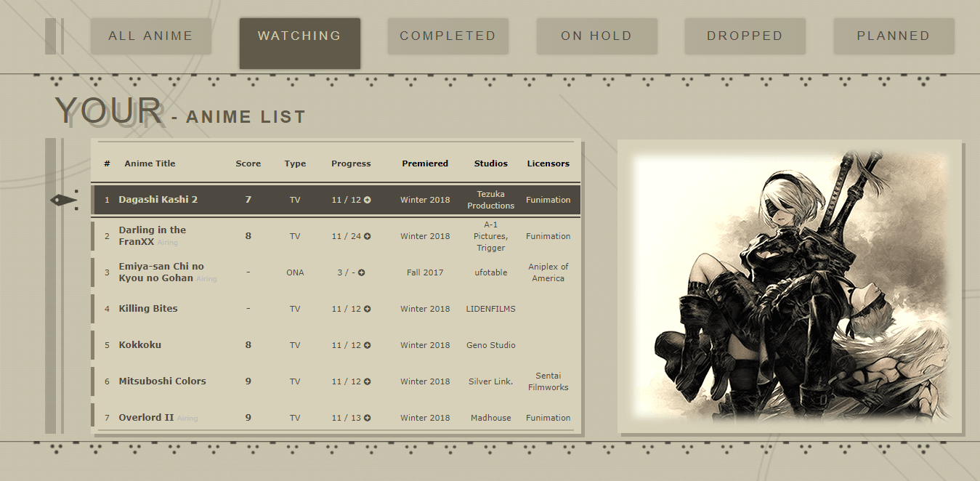The image size is (980, 481).
Task: Click the Sentai Filmworks licensor
Action: click(548, 381)
